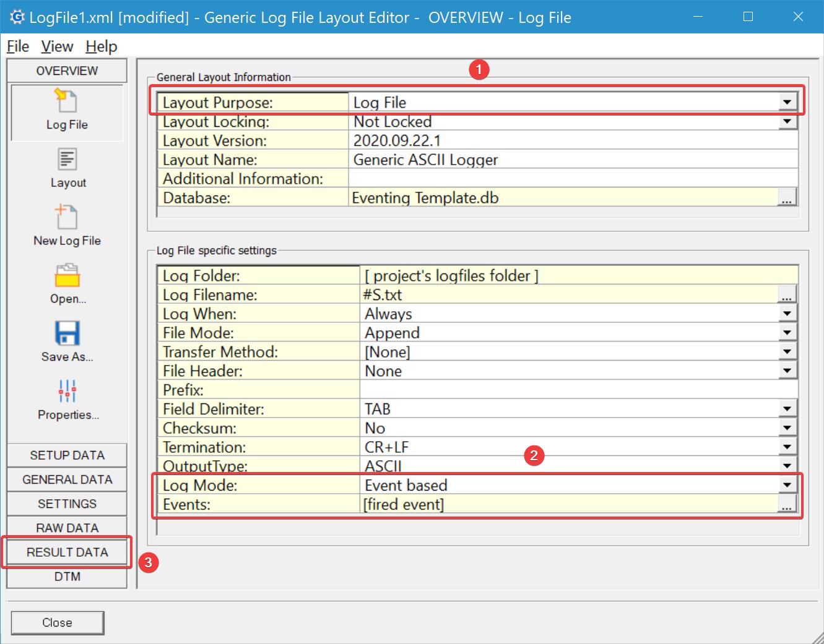Viewport: 824px width, 644px height.
Task: Open the Log Mode dropdown arrow
Action: 787,486
